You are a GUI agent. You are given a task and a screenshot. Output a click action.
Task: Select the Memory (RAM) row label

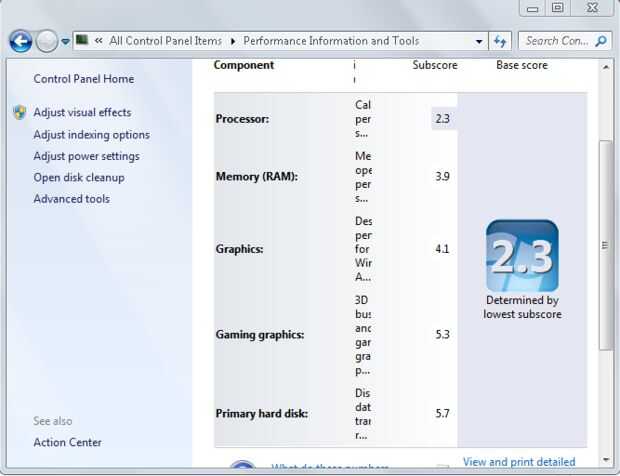click(x=257, y=176)
